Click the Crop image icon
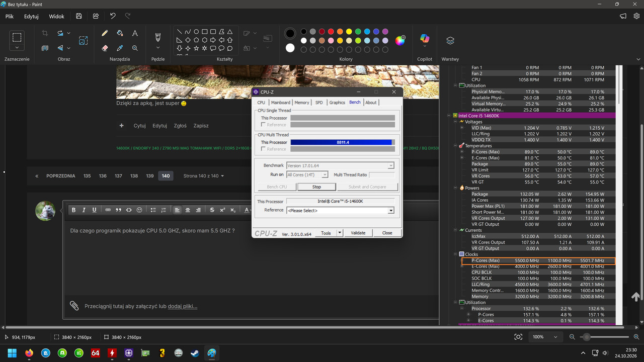Screen dimensions: 644x362 click(x=45, y=33)
